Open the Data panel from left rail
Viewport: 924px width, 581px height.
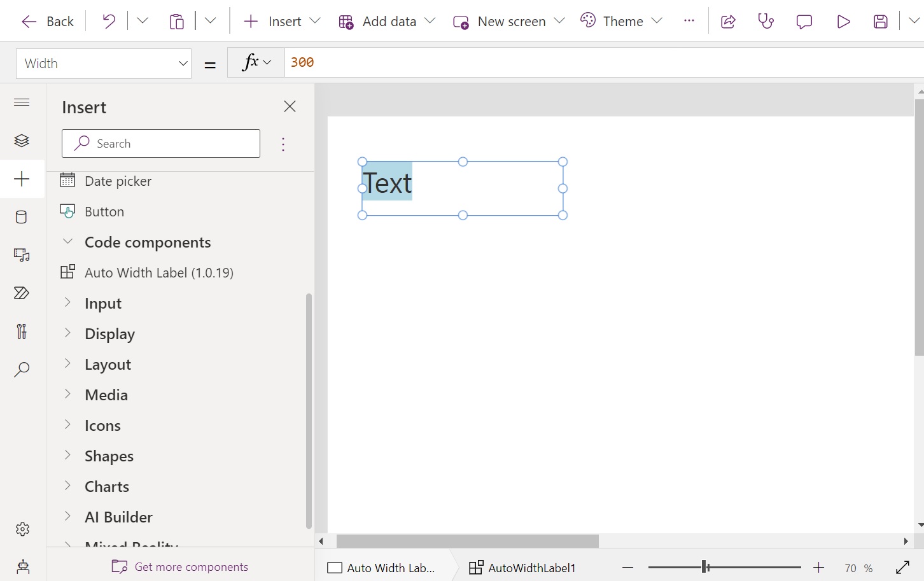click(22, 217)
